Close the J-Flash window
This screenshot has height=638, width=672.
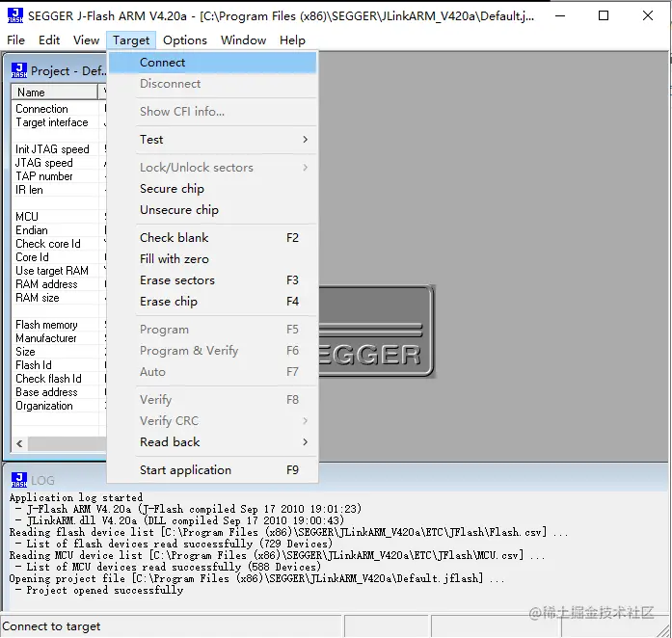point(648,15)
